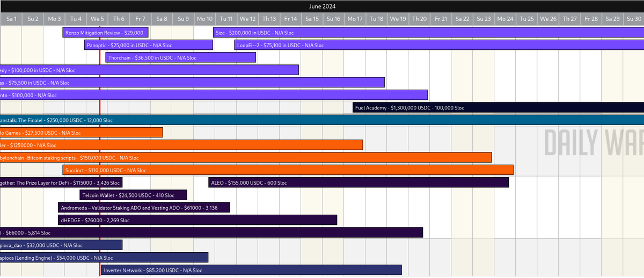Open the Andromeda Validator Staking ADO bar
Viewport: 644px width, 278px height.
[x=144, y=208]
